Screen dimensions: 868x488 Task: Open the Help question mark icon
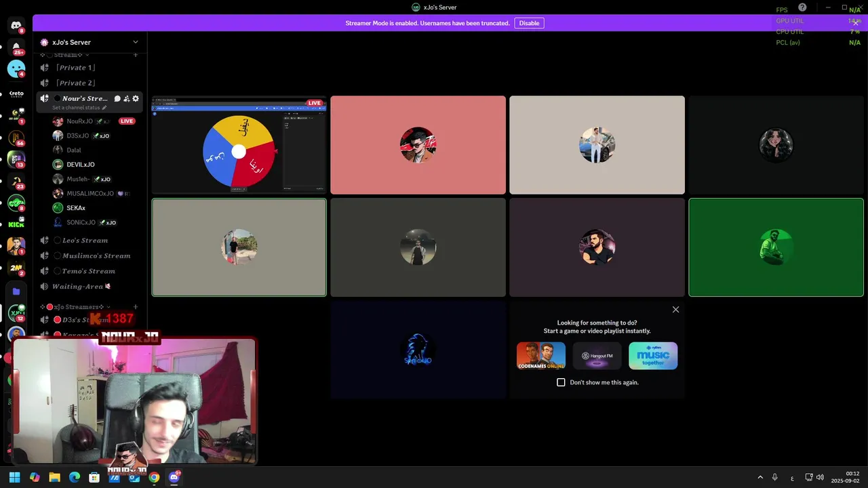pyautogui.click(x=802, y=7)
